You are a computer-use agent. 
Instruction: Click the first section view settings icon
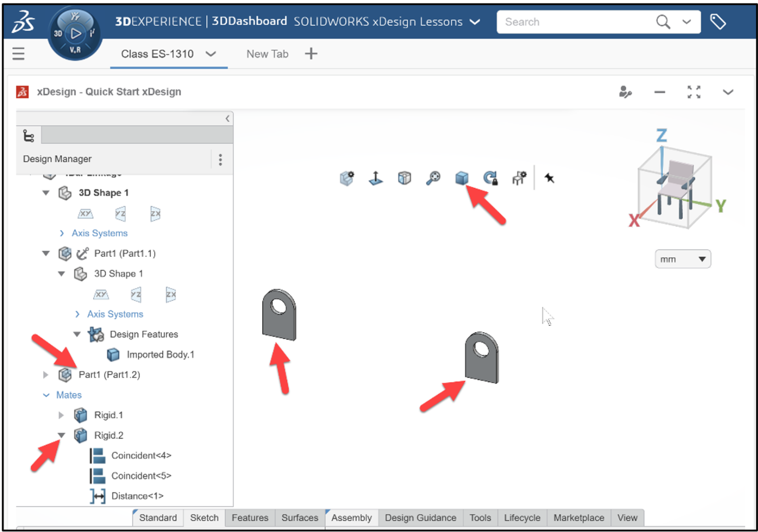point(347,178)
